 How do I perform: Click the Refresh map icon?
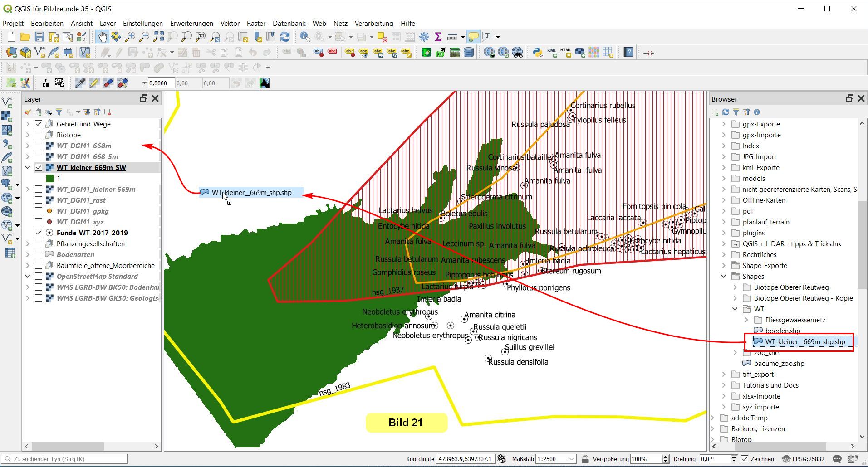coord(285,37)
